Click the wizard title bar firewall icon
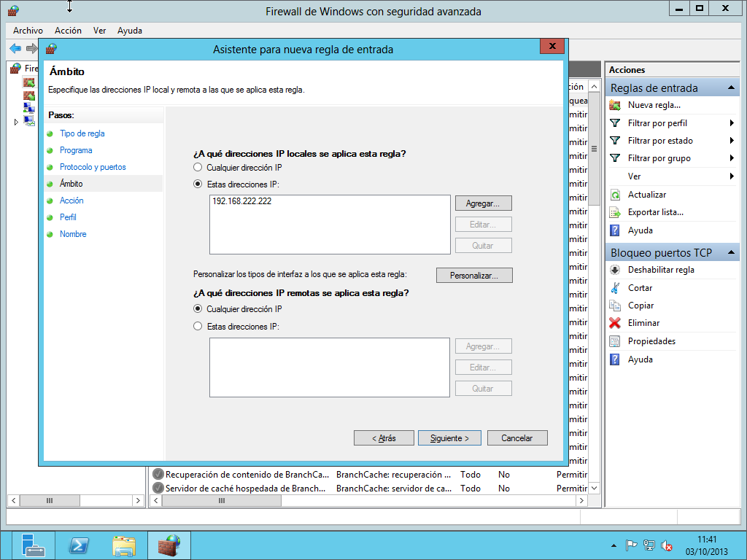The height and width of the screenshot is (560, 747). point(51,49)
